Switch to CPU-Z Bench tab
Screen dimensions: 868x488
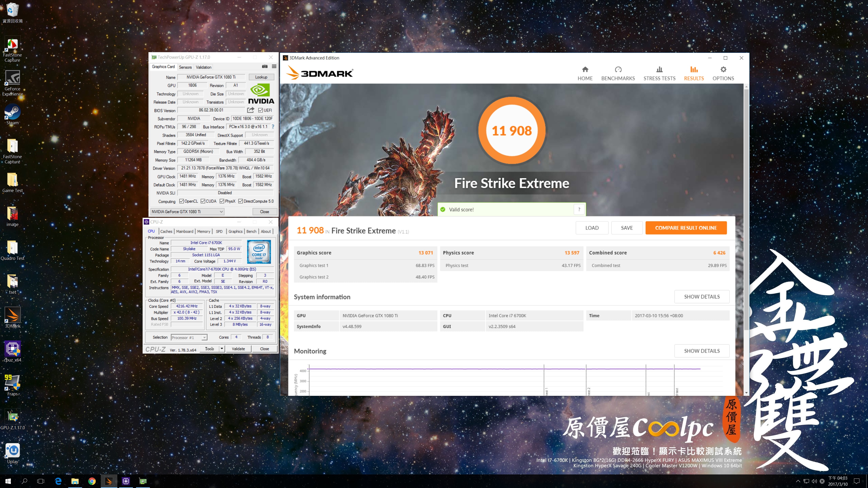pyautogui.click(x=251, y=231)
